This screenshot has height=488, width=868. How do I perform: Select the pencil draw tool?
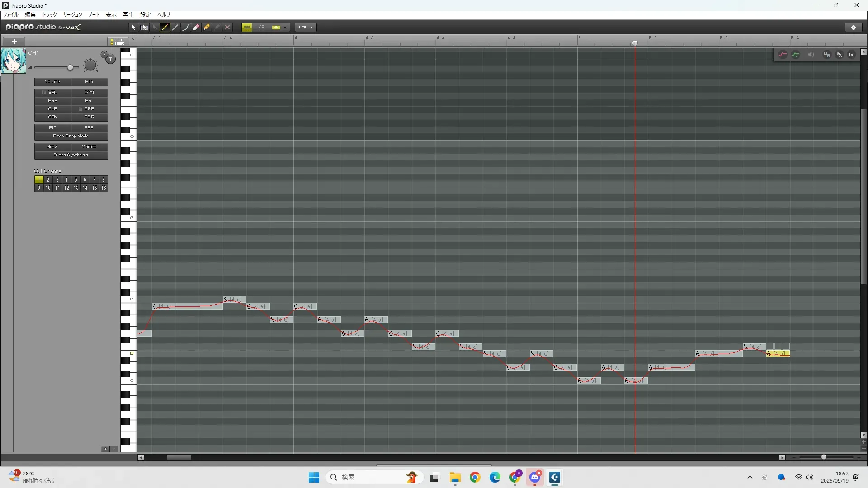(165, 28)
